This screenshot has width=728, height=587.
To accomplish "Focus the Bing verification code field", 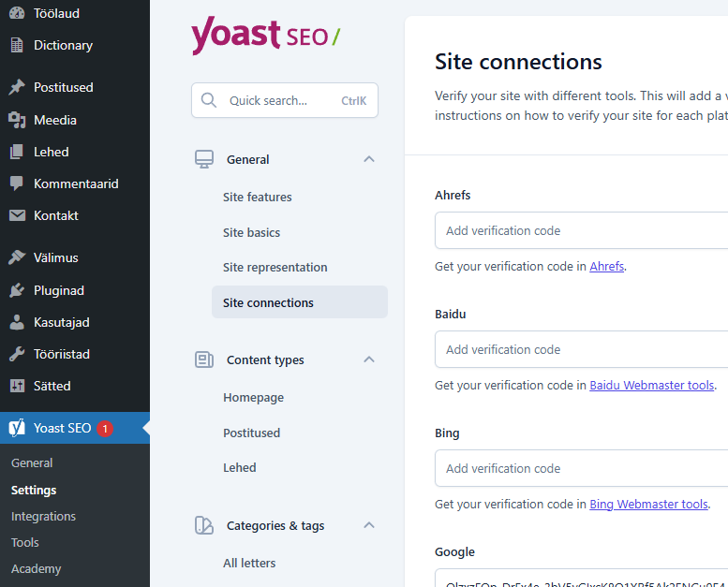I will pyautogui.click(x=581, y=468).
